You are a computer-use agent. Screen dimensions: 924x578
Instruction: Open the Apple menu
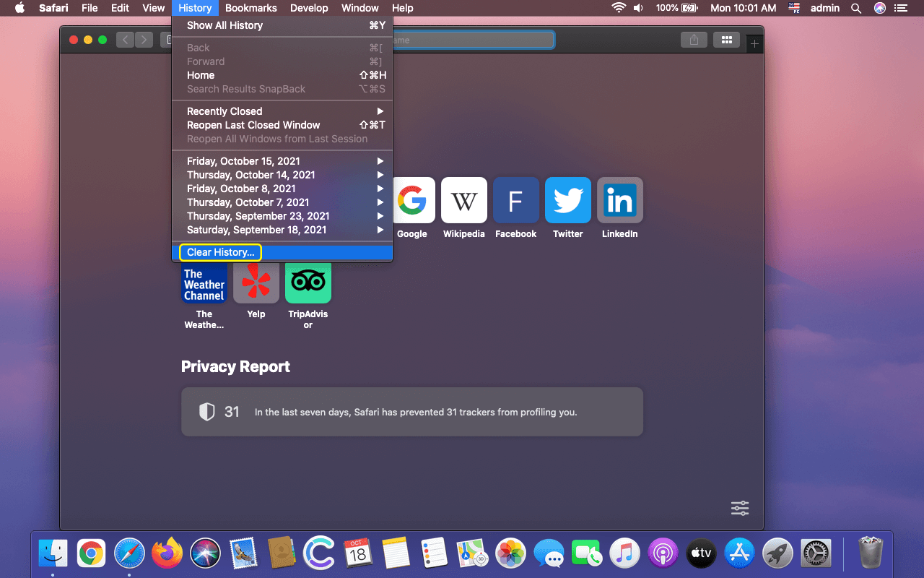[19, 8]
